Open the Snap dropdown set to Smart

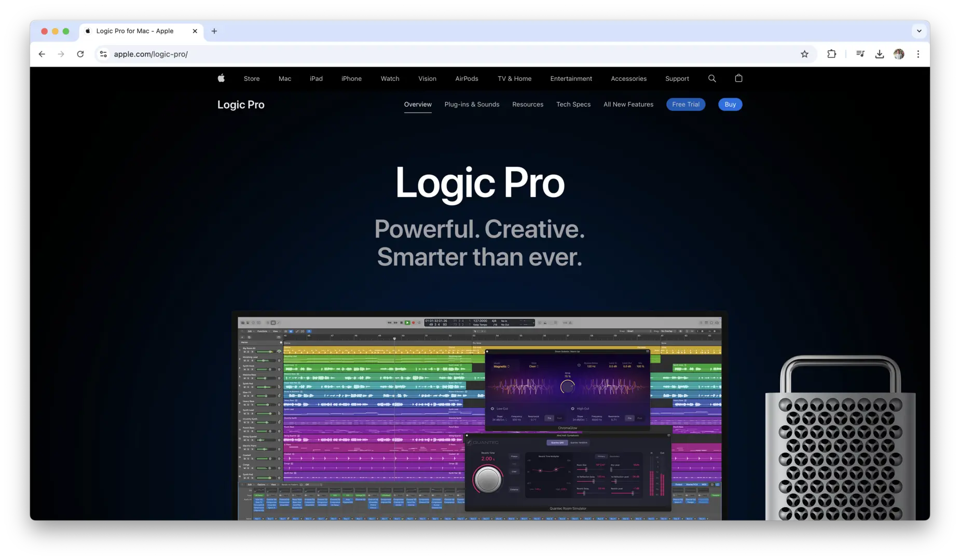tap(638, 331)
